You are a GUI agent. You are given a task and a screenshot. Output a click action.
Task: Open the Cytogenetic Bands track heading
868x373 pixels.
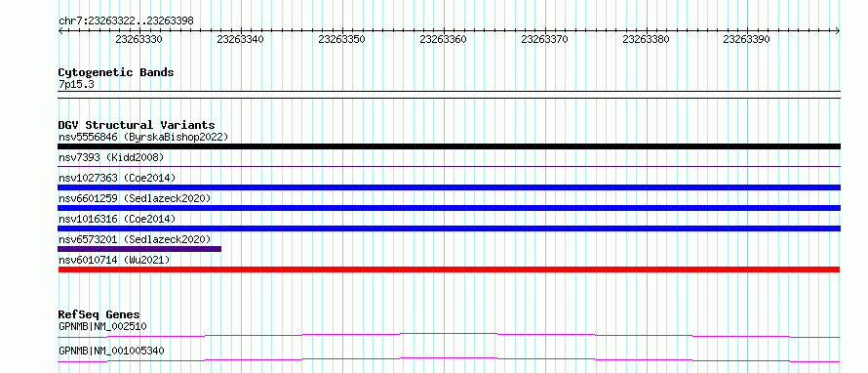point(116,72)
